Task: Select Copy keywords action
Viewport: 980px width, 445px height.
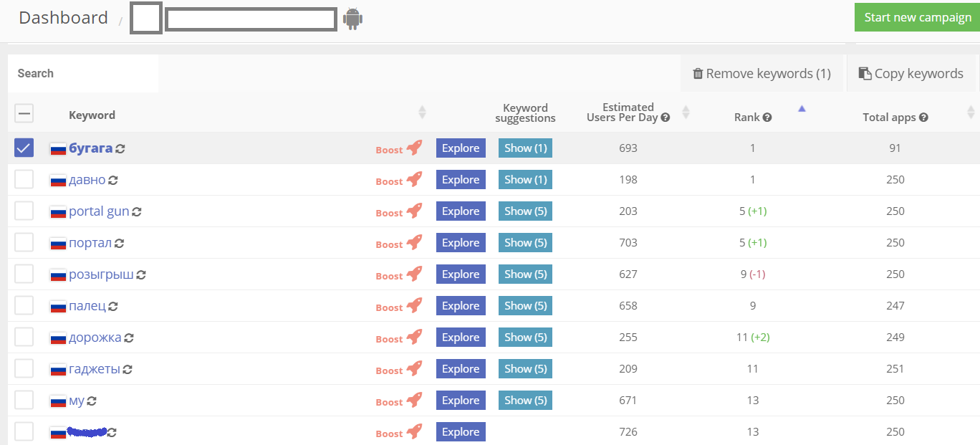Action: pos(911,74)
